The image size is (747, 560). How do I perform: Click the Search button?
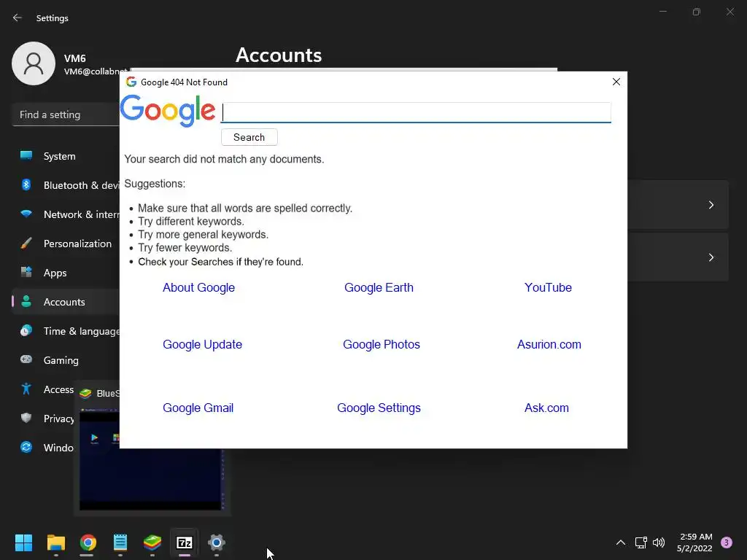[x=249, y=137]
